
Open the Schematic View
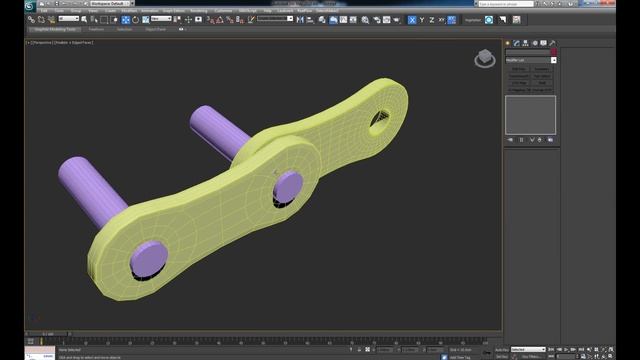[353, 20]
